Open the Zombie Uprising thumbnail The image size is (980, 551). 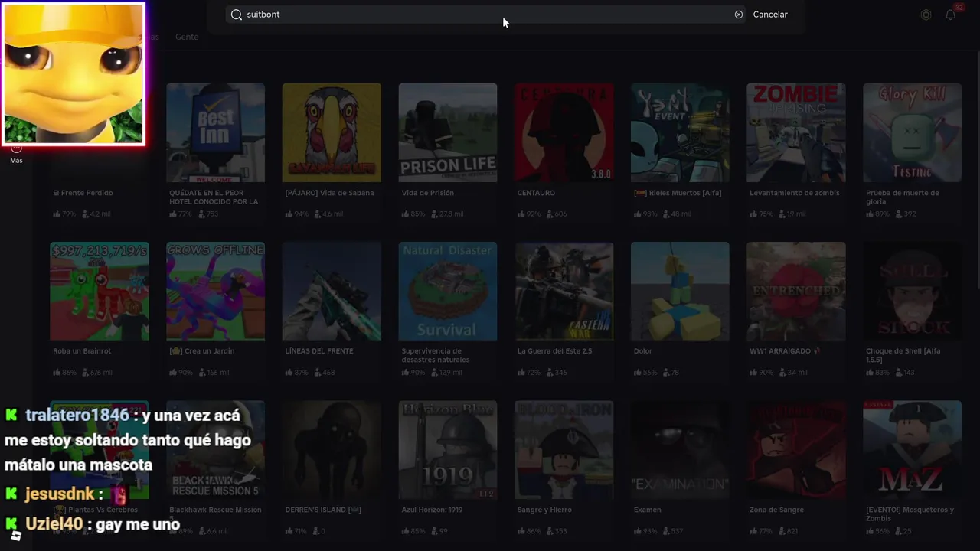click(796, 132)
